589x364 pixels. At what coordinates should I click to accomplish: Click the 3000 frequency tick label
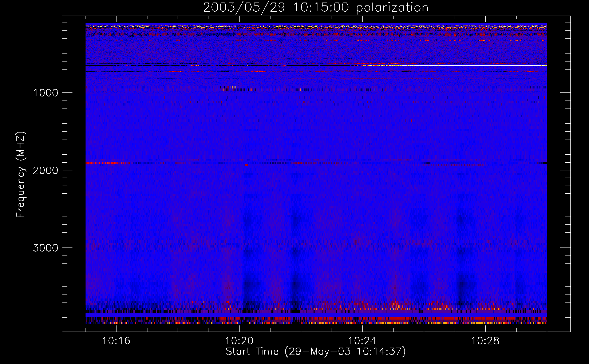point(46,248)
